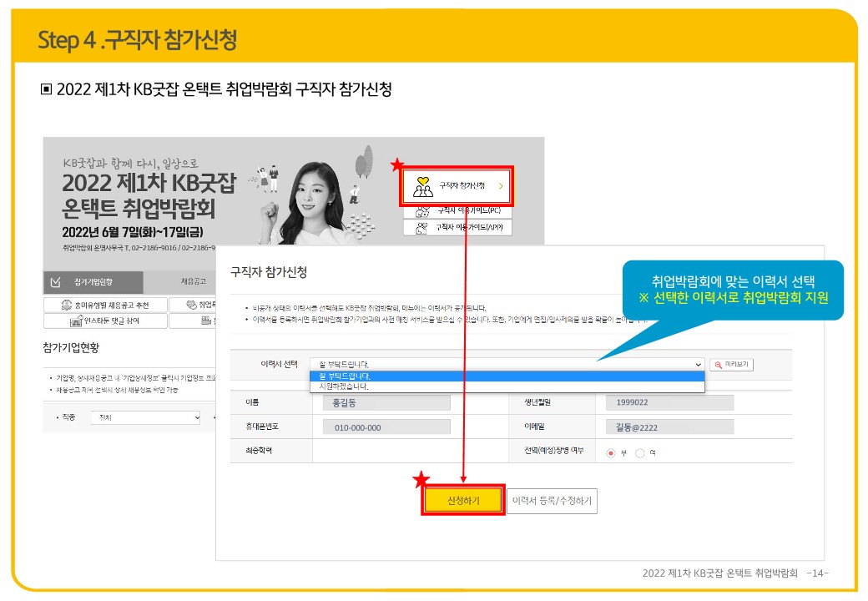Switch to the 채용공고 tab
This screenshot has height=601, width=868.
193,282
